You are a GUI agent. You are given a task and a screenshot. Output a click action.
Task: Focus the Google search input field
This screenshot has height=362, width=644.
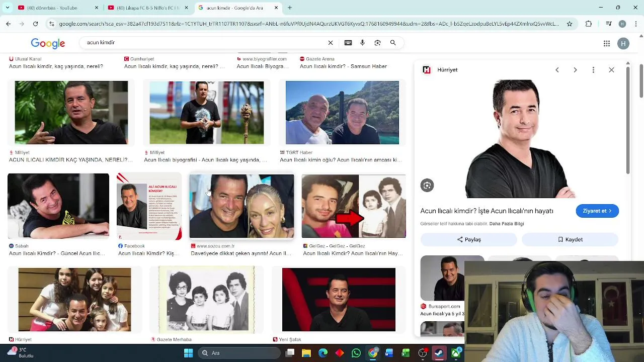[204, 43]
